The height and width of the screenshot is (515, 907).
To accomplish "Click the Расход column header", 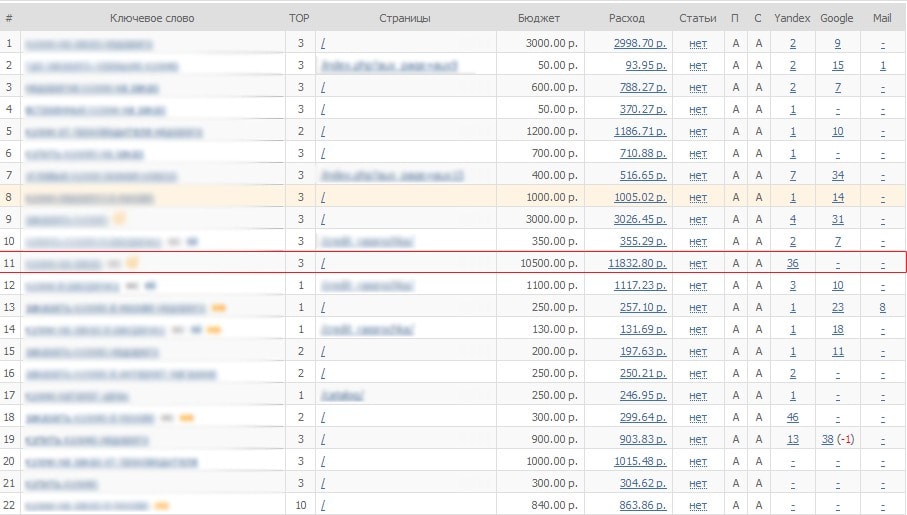I will [x=627, y=18].
